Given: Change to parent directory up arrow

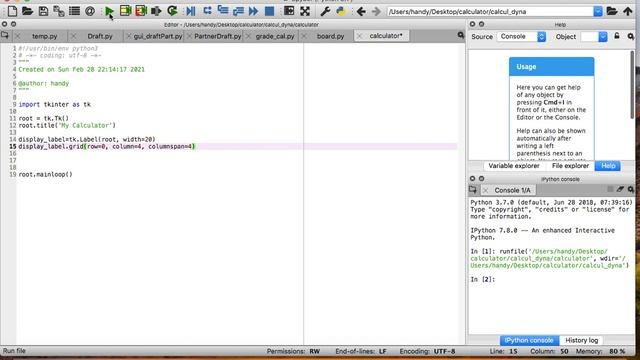Looking at the screenshot, I should pyautogui.click(x=628, y=11).
